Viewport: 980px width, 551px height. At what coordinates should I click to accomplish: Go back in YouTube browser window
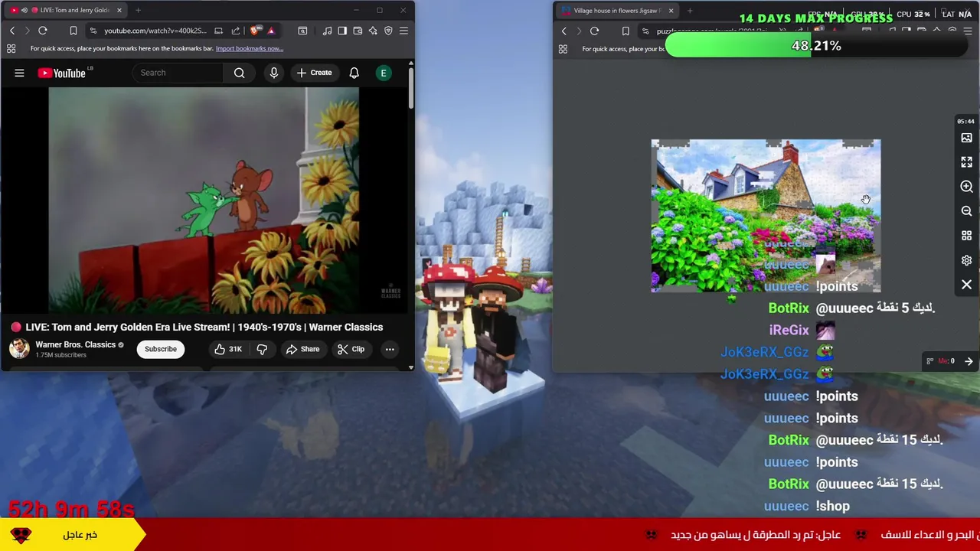12,31
